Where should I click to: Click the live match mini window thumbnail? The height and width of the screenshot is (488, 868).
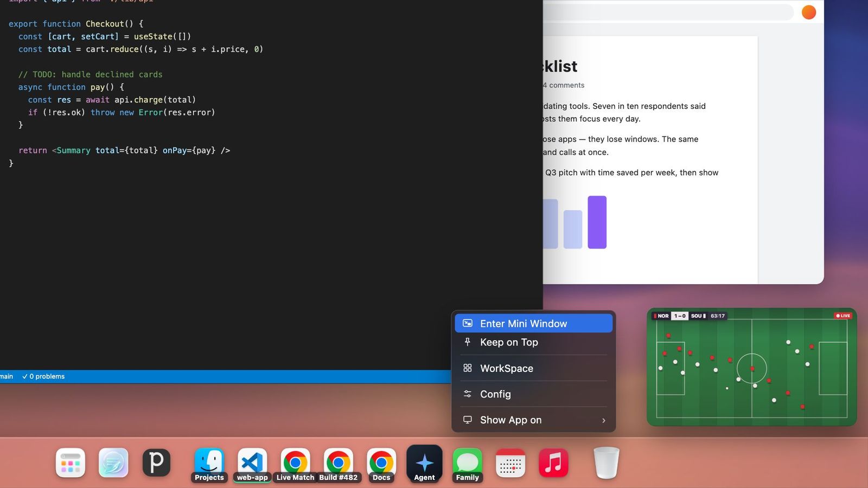(x=751, y=367)
